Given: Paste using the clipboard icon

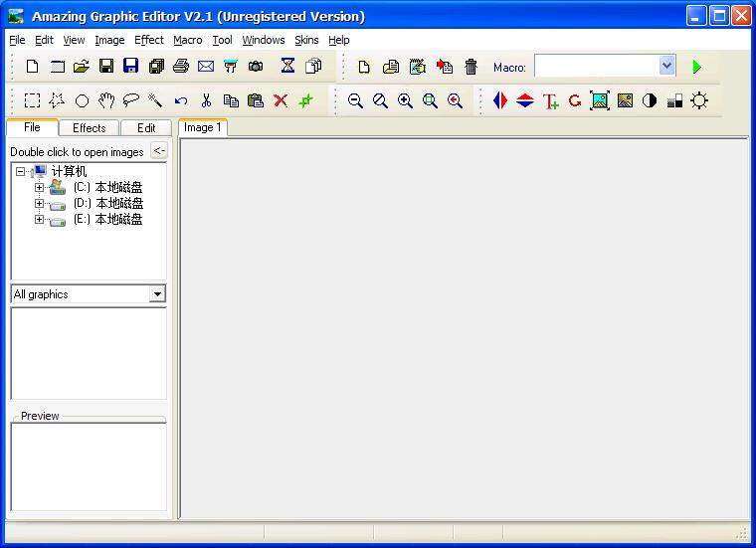Looking at the screenshot, I should [x=256, y=100].
